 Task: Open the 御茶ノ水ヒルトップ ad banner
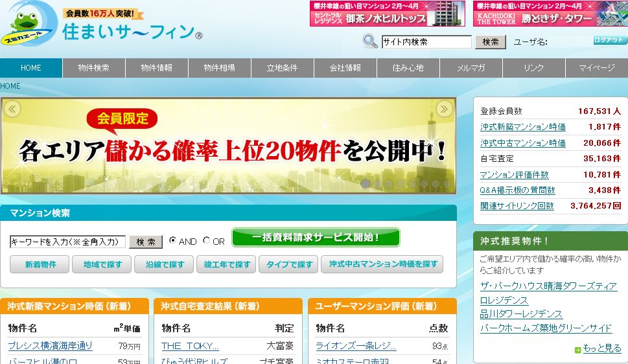coord(387,14)
